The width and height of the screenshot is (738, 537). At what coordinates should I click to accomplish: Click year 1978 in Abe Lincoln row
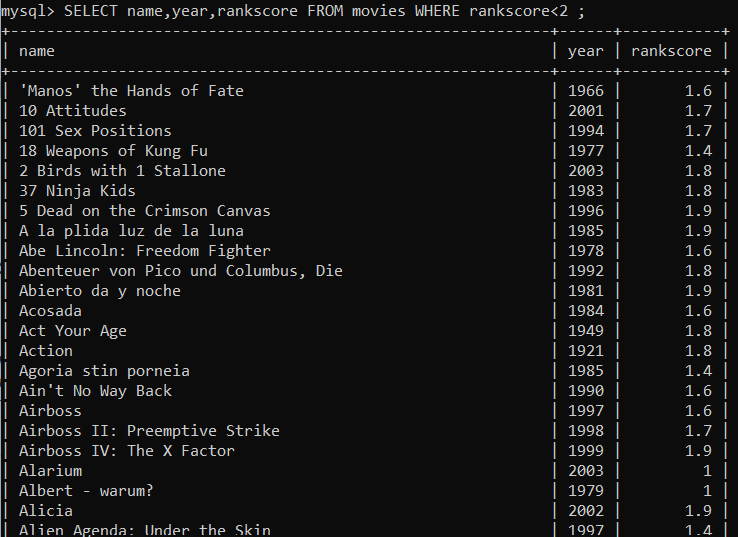586,250
